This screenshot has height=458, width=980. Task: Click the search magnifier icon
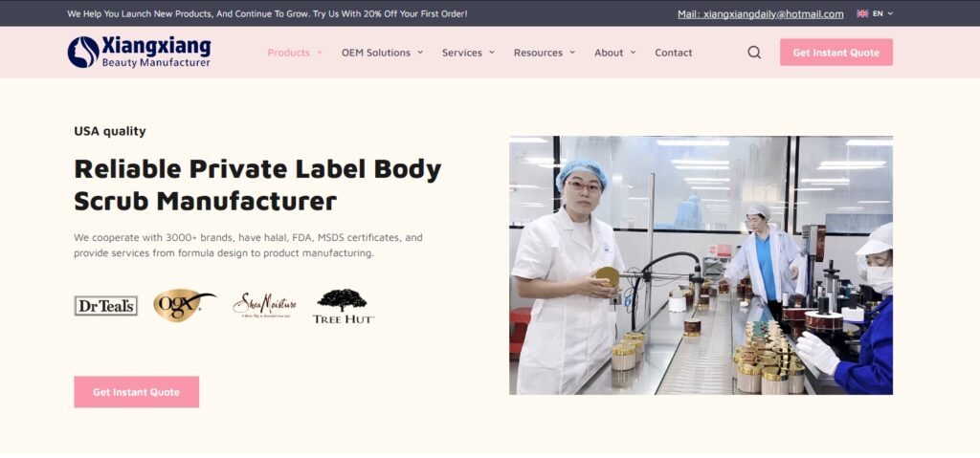(754, 53)
